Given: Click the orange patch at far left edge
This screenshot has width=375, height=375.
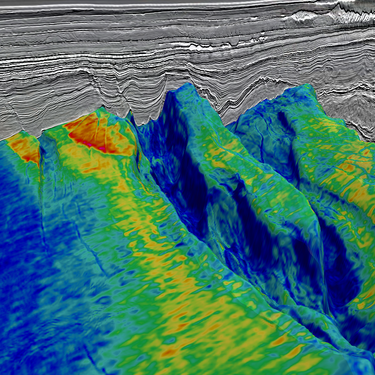Looking at the screenshot, I should click(x=23, y=148).
